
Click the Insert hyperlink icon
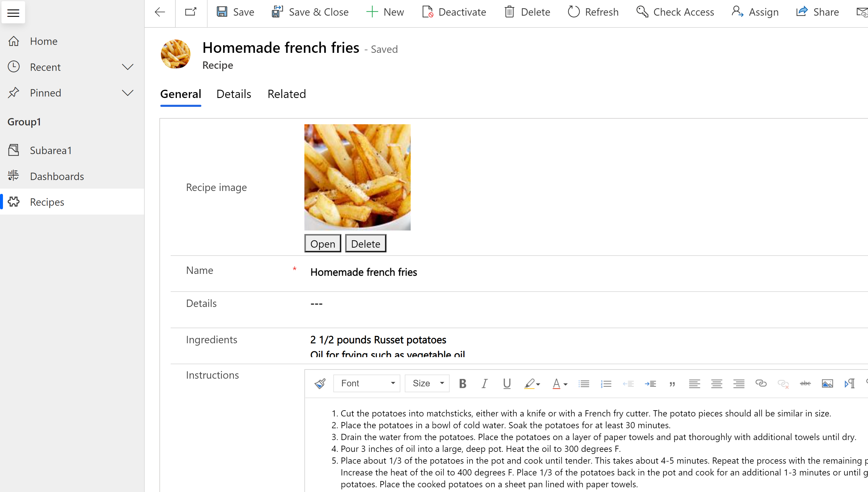[x=761, y=383]
